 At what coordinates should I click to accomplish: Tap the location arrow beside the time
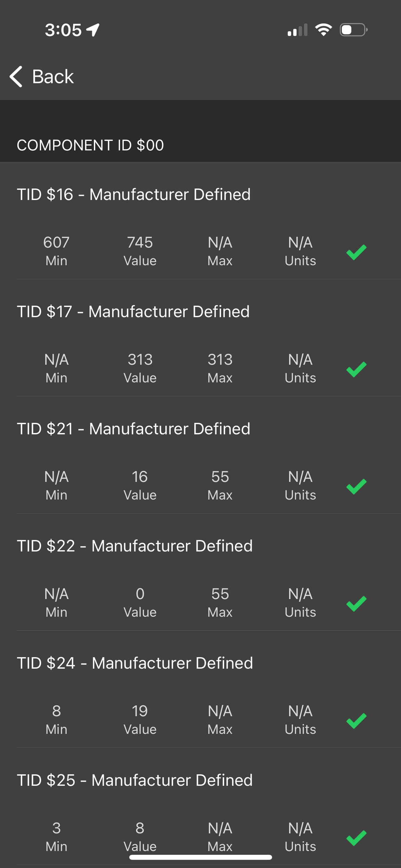tap(93, 30)
